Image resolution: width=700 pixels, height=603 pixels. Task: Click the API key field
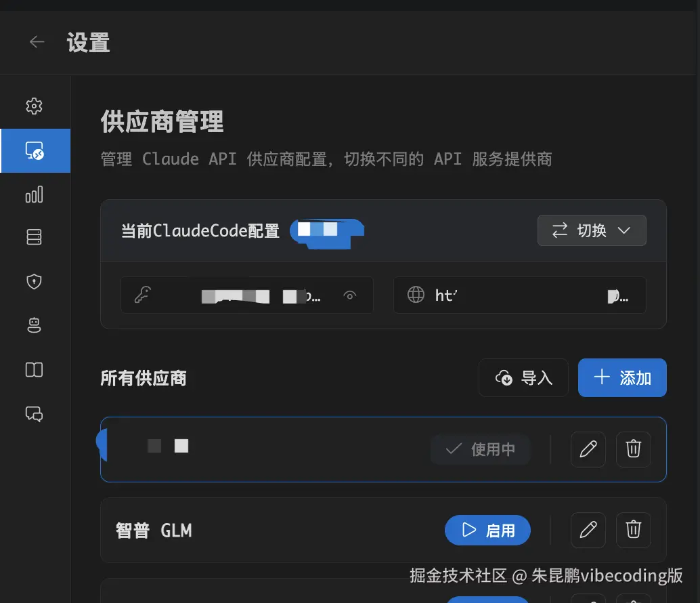[247, 295]
